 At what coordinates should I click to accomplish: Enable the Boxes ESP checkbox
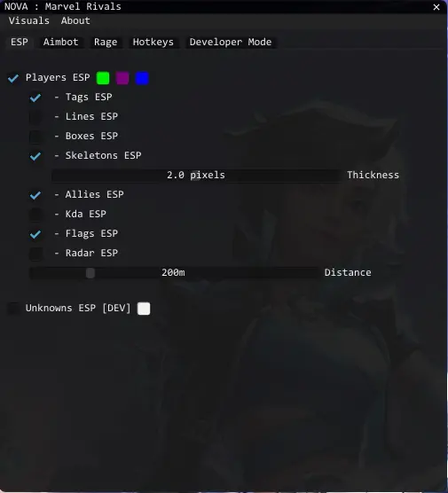35,137
